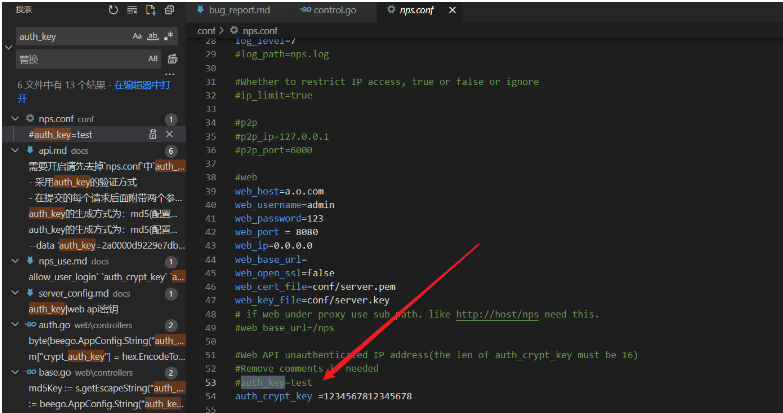Click Replace All icon
783x413 pixels.
coord(172,59)
